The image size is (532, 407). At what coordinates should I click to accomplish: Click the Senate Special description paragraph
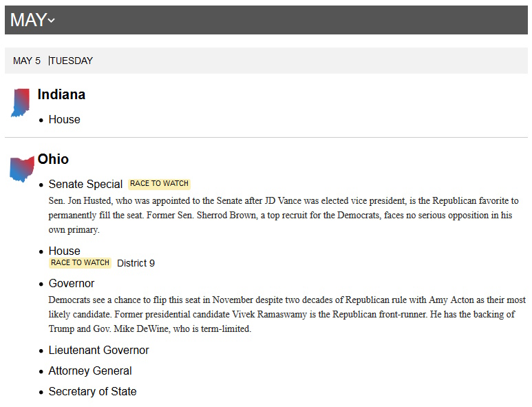(x=283, y=215)
